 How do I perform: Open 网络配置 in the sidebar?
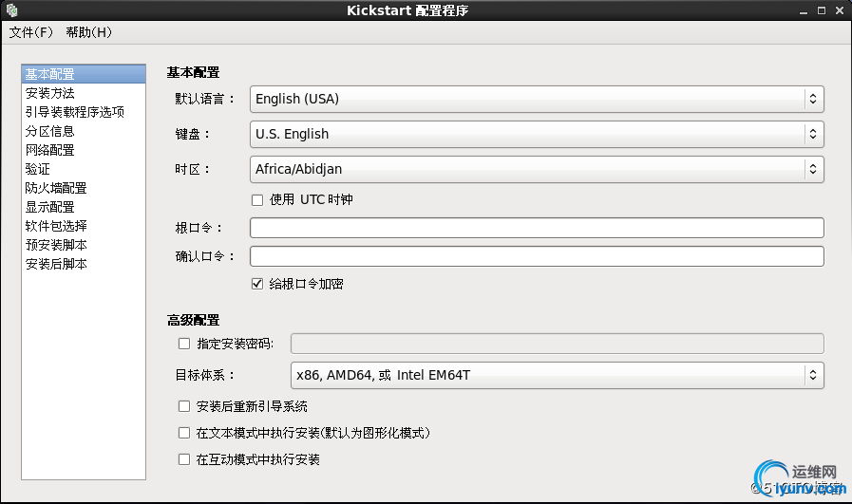coord(84,150)
